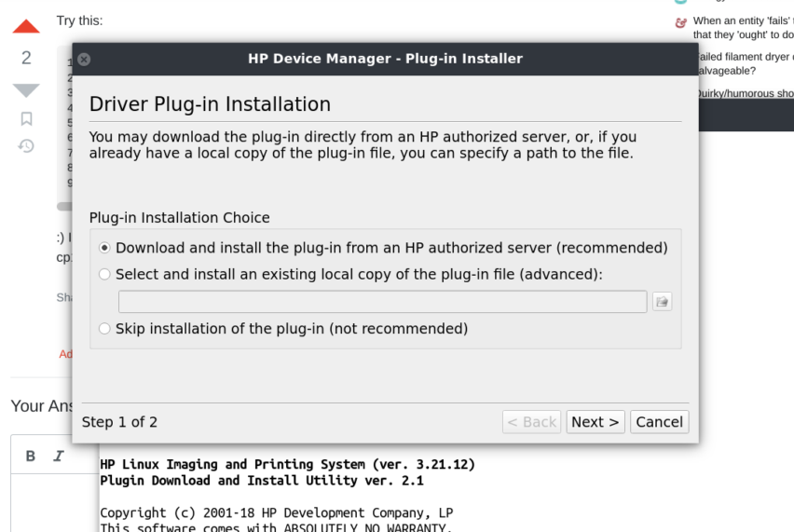The image size is (794, 532).
Task: Toggle italic in the answer editor
Action: click(59, 457)
